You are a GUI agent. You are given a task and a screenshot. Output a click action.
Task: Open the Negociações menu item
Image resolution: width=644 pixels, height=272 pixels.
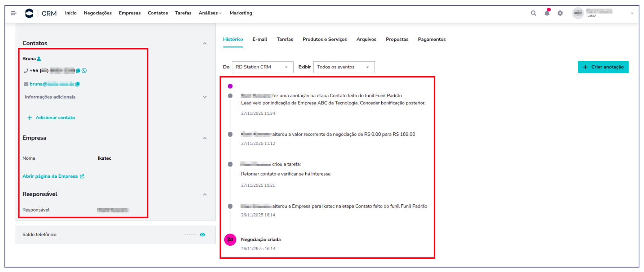(x=98, y=13)
